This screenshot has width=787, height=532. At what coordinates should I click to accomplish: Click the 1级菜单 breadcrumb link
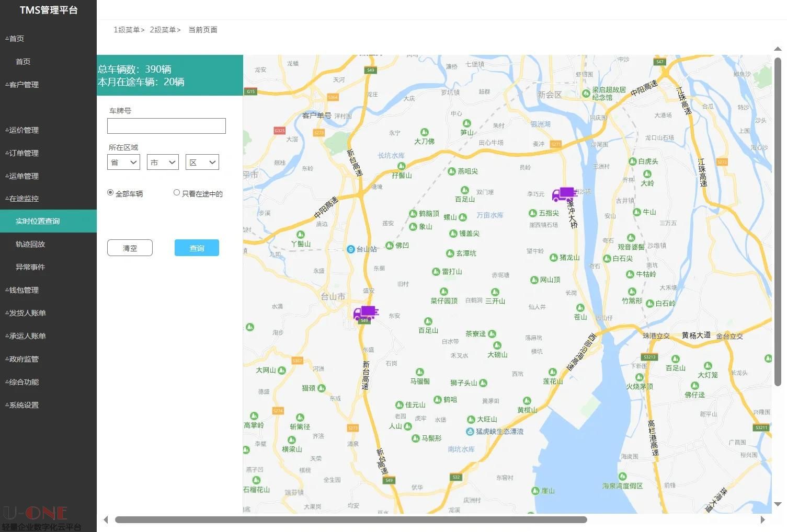pos(129,30)
